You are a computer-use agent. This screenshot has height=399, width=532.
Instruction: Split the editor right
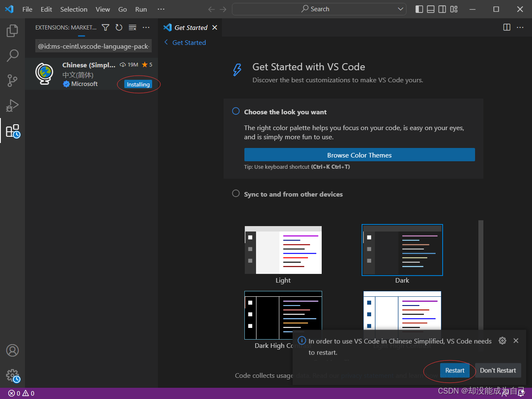[x=507, y=27]
